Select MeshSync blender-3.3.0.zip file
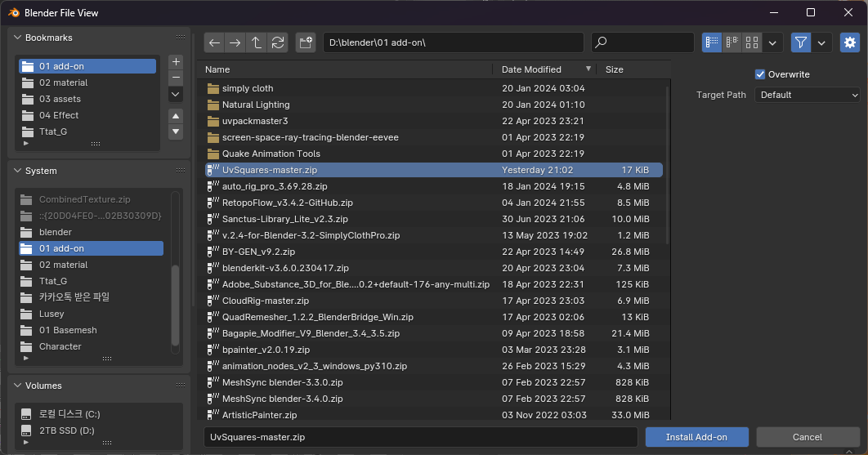Screen dimensions: 868x455 click(x=433, y=382)
